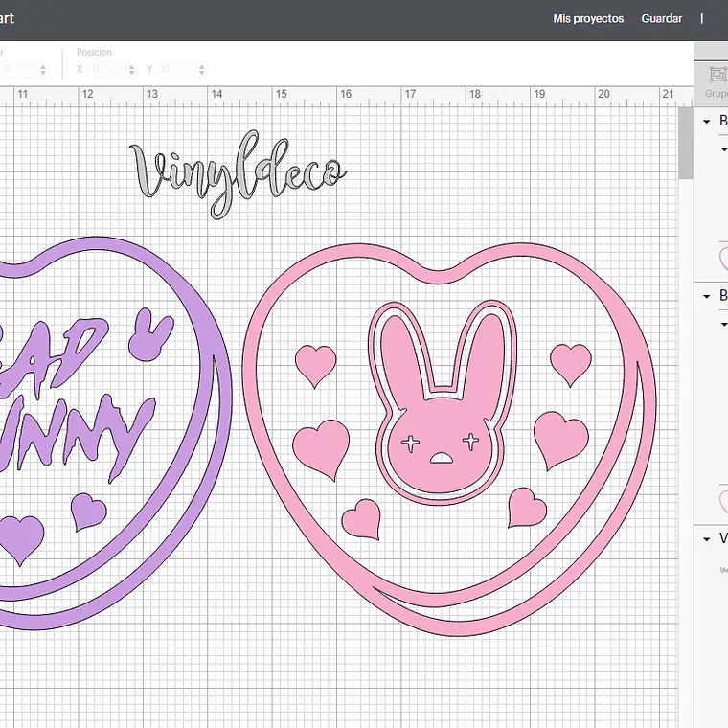Click the canvas vertical scrollbar thumb
This screenshot has width=728, height=728.
(x=685, y=143)
